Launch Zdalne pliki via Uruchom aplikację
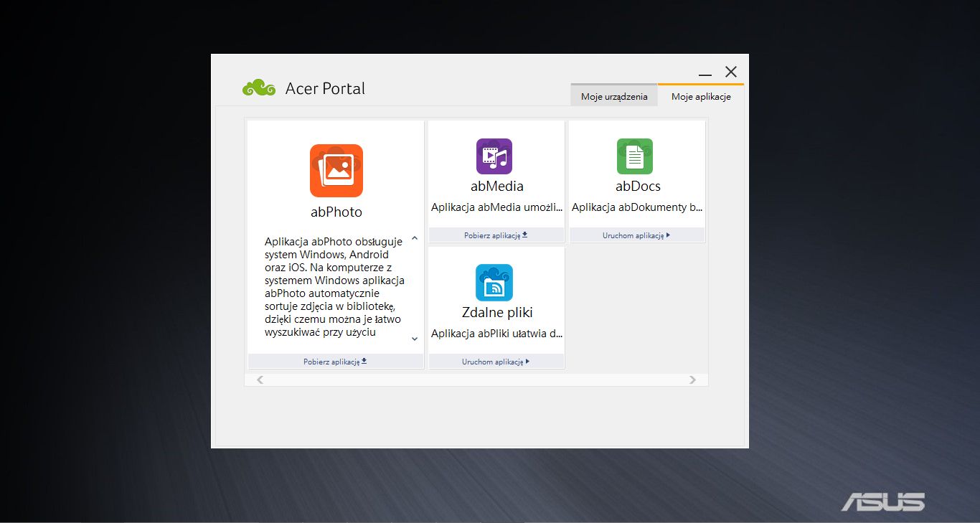Viewport: 980px width, 523px height. (496, 362)
